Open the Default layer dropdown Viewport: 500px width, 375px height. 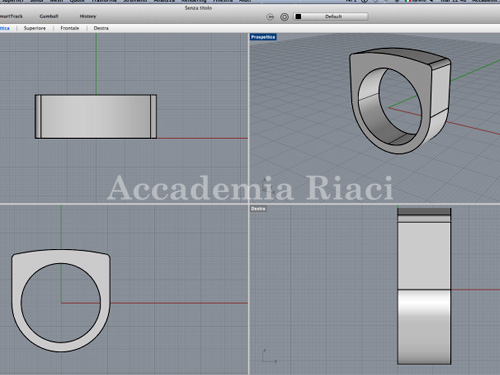(331, 16)
